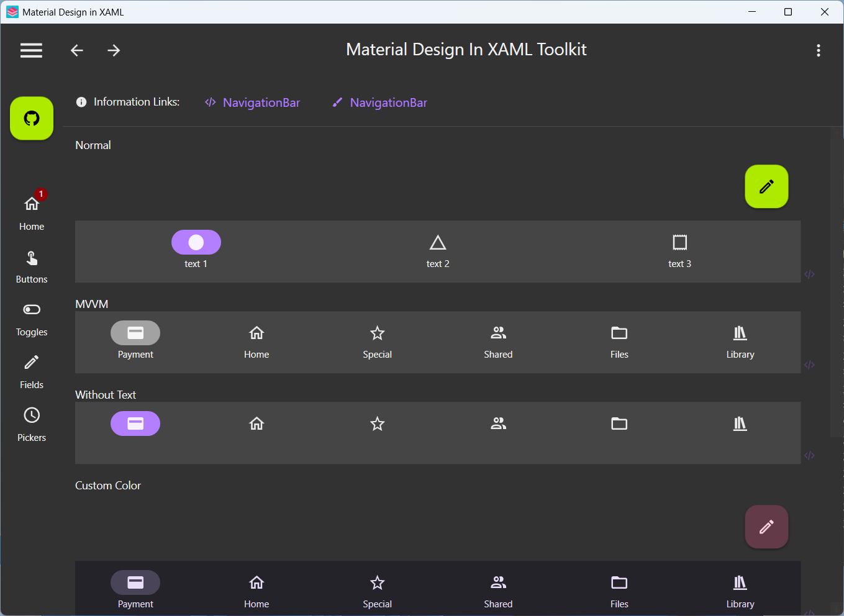The width and height of the screenshot is (844, 616).
Task: Go back with the left arrow
Action: click(77, 50)
